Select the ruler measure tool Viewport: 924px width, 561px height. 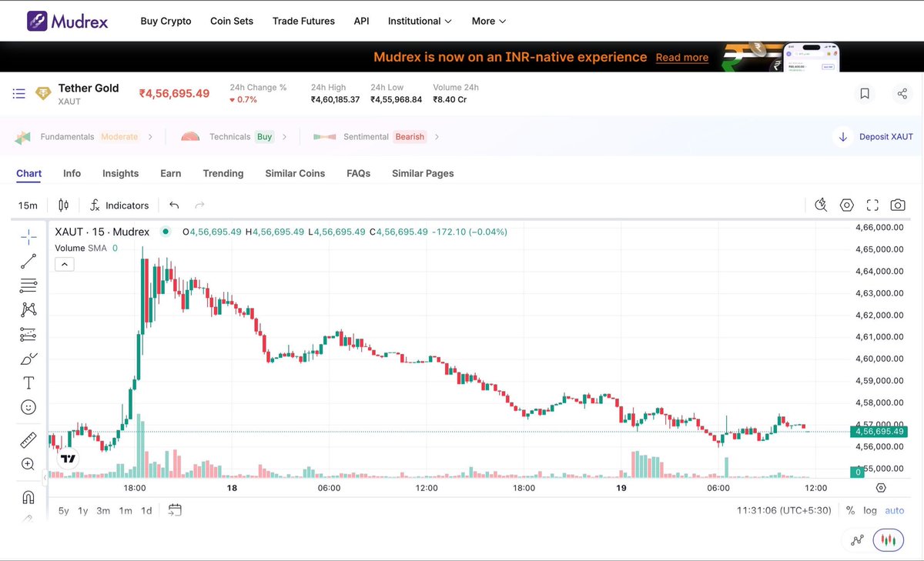pyautogui.click(x=28, y=440)
